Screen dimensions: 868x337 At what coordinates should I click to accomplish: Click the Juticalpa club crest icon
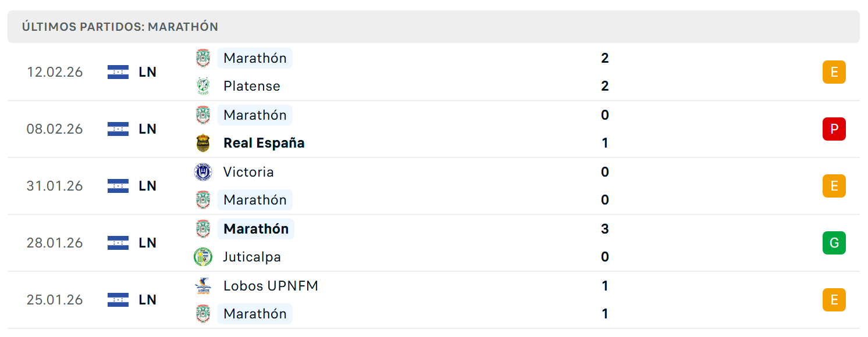(202, 257)
